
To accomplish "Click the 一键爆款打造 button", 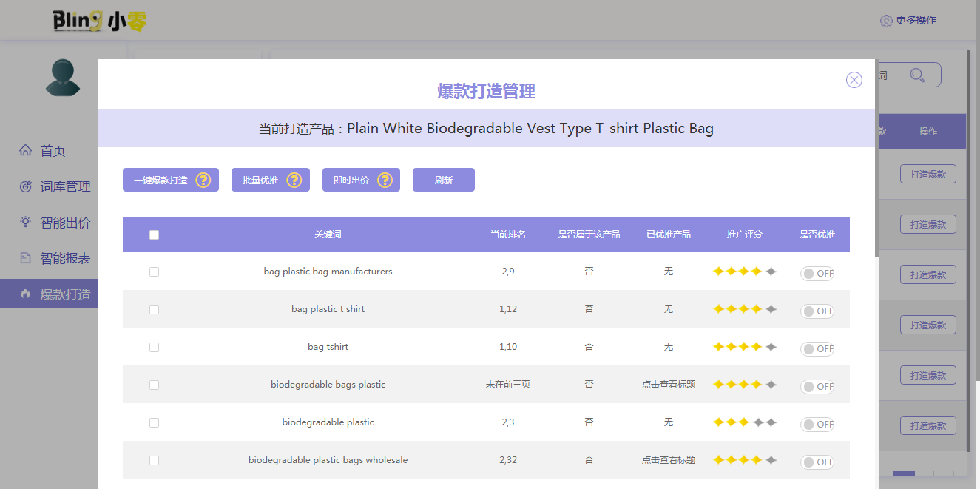I will 171,180.
